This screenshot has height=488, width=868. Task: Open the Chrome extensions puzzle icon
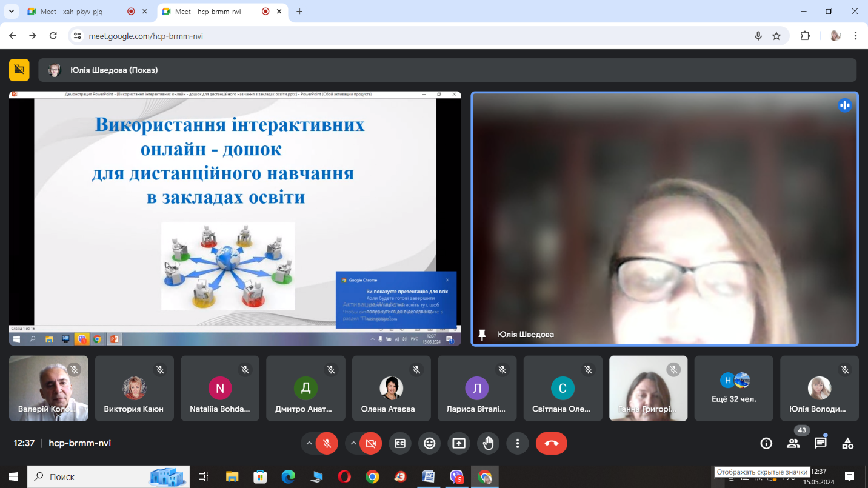[x=805, y=36]
